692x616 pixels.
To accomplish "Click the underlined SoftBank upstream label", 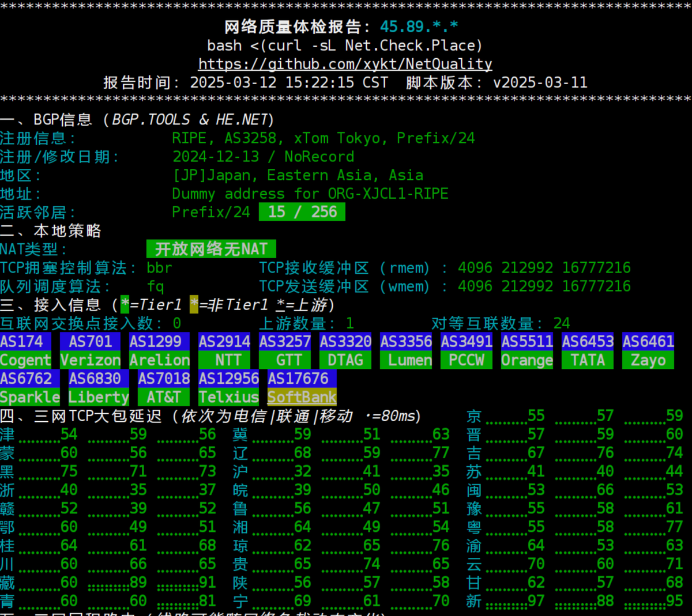I will click(302, 397).
